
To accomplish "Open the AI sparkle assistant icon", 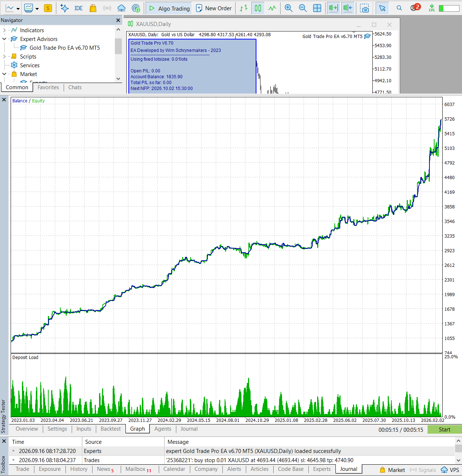I will click(x=64, y=8).
